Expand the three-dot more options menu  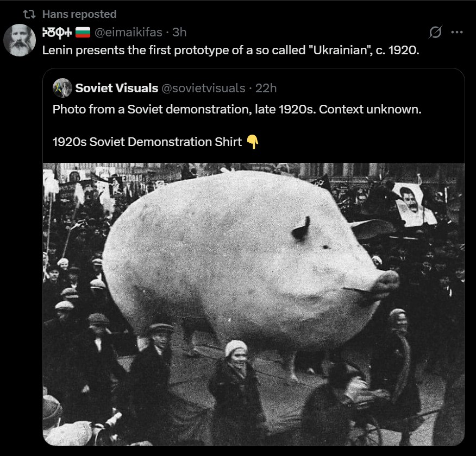[x=457, y=32]
